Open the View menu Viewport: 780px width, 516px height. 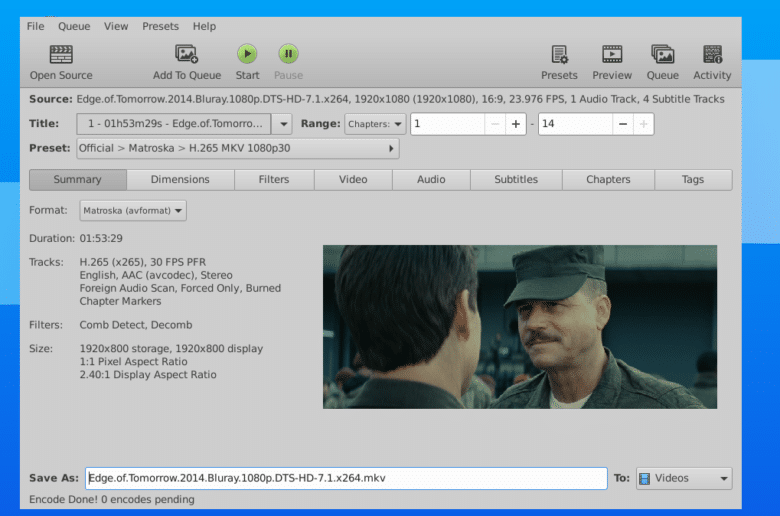[x=116, y=26]
